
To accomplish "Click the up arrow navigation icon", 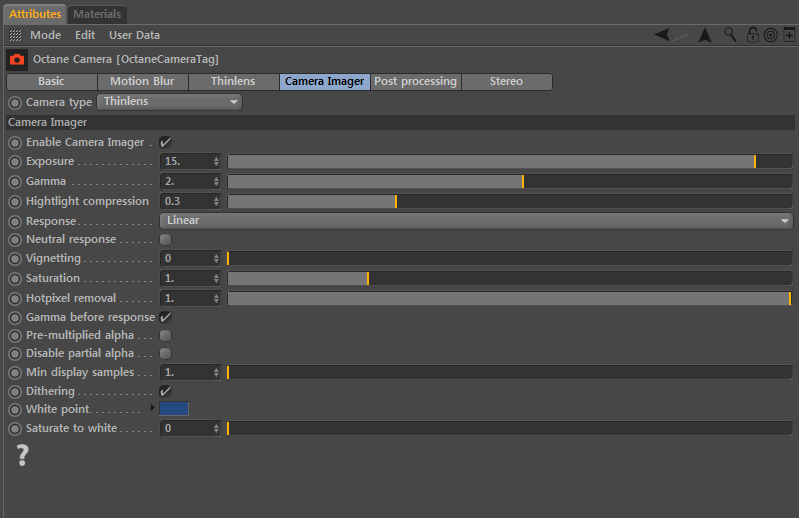I will [705, 35].
